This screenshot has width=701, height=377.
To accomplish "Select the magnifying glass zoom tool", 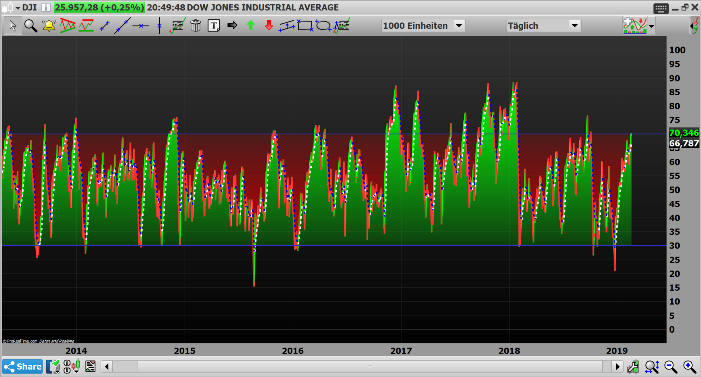I will pos(30,26).
